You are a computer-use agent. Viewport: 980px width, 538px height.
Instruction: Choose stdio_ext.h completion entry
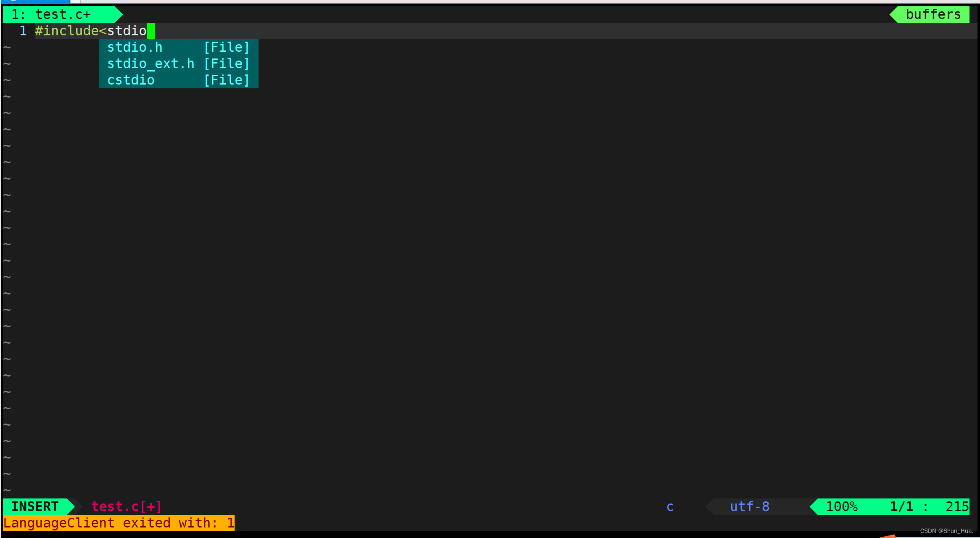178,64
